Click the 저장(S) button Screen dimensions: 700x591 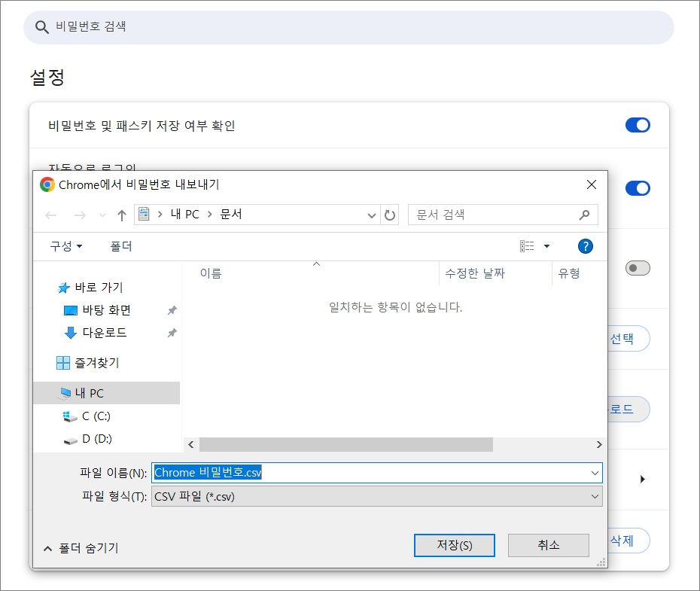tap(455, 545)
